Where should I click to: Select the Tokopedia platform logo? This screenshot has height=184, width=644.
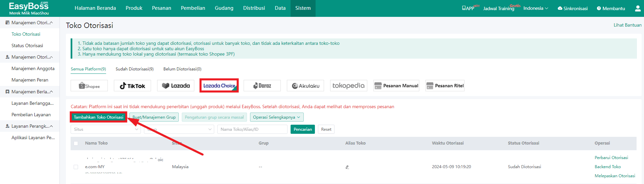349,86
